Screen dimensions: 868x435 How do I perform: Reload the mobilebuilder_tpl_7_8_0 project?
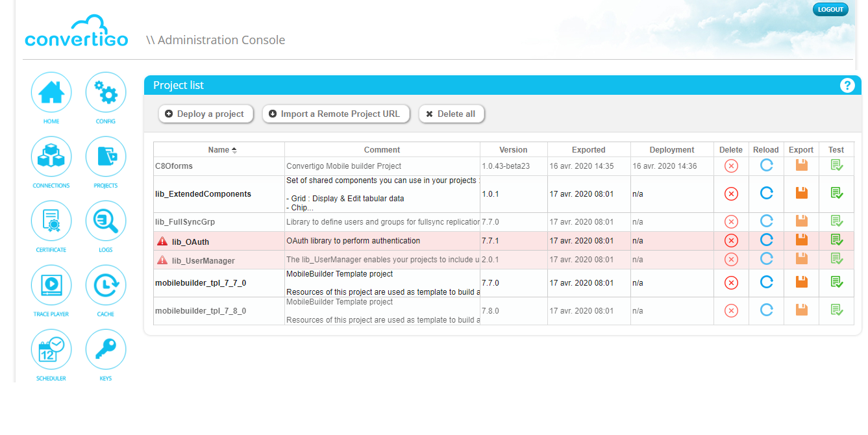pos(766,310)
